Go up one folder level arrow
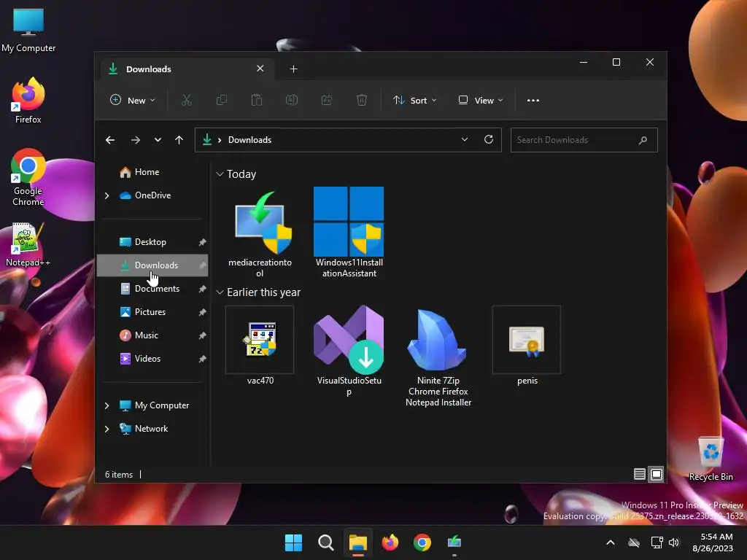The image size is (747, 560). coord(179,140)
